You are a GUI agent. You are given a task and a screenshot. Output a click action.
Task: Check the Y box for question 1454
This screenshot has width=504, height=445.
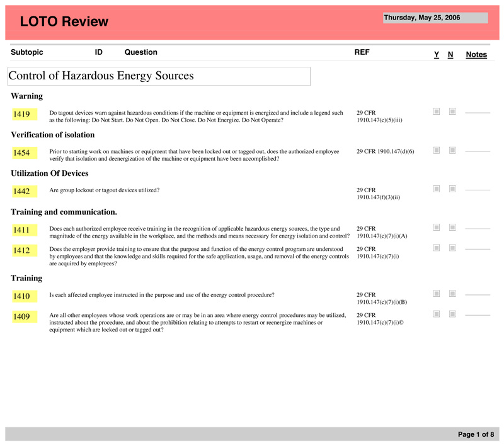436,150
